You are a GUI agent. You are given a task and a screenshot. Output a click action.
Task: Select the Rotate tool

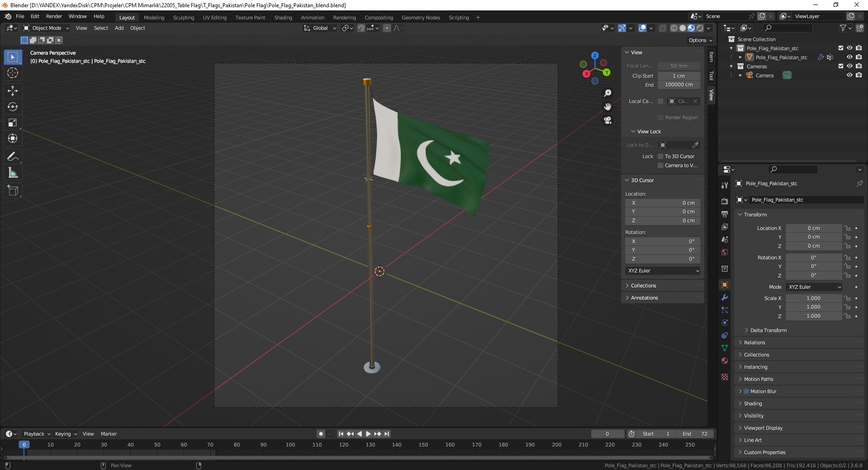click(x=13, y=107)
